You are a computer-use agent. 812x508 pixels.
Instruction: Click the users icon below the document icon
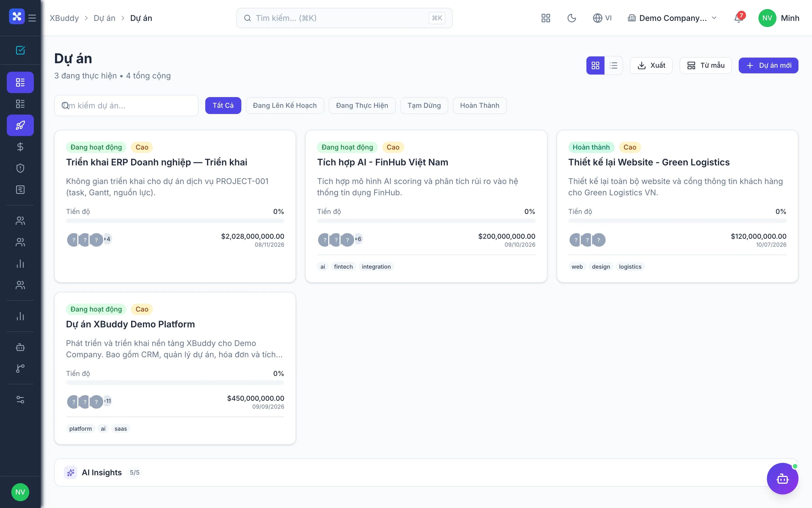coord(20,221)
